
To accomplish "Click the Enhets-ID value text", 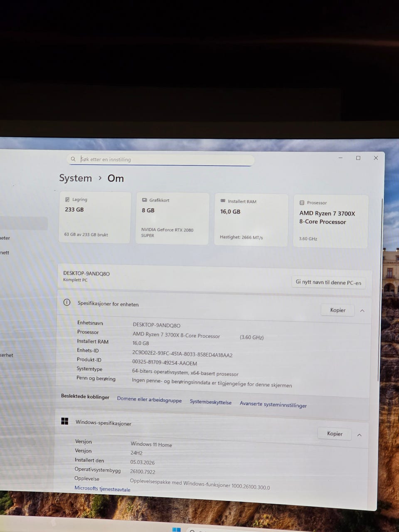I will tap(182, 354).
